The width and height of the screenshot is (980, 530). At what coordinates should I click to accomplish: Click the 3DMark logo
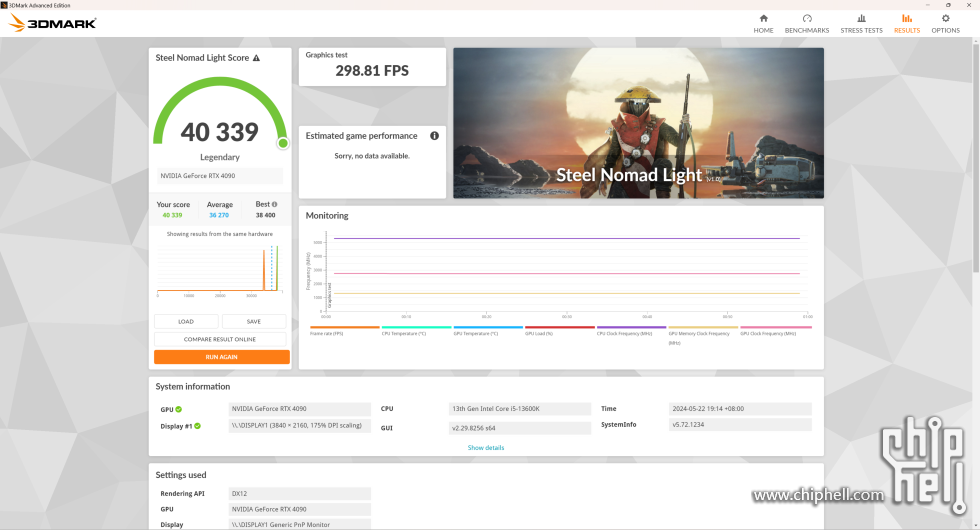point(52,24)
